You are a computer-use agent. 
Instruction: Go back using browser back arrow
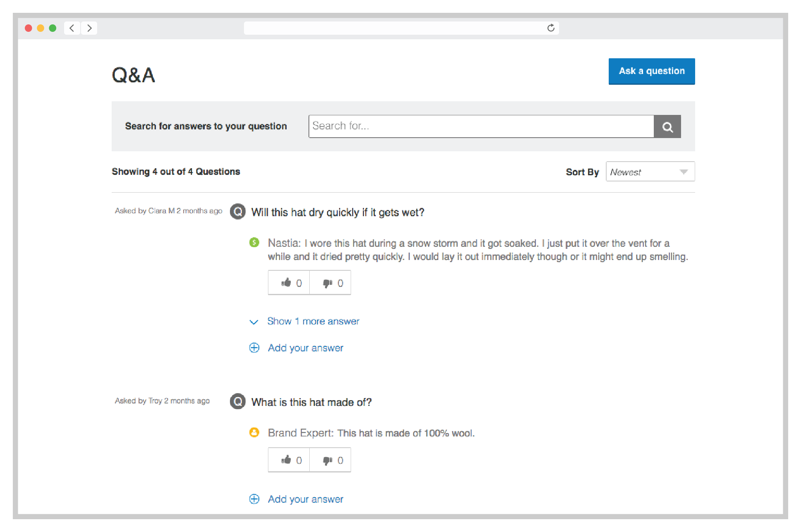point(72,28)
